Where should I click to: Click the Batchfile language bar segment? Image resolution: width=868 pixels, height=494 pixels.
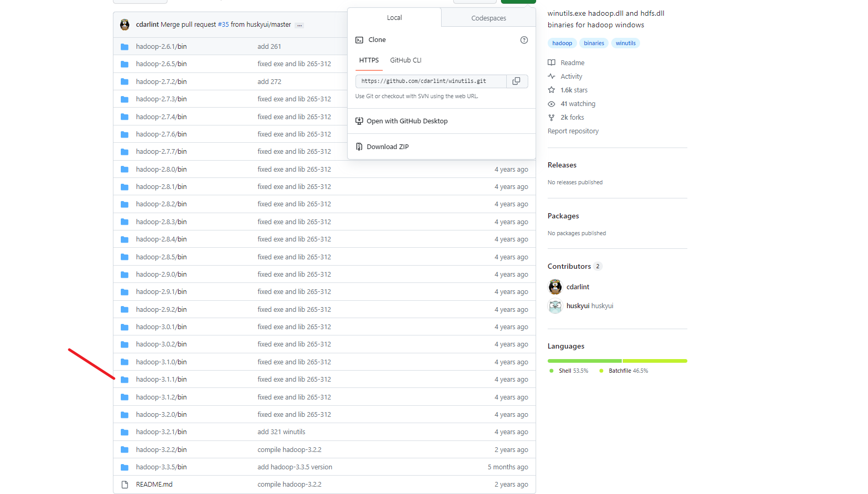pos(655,361)
